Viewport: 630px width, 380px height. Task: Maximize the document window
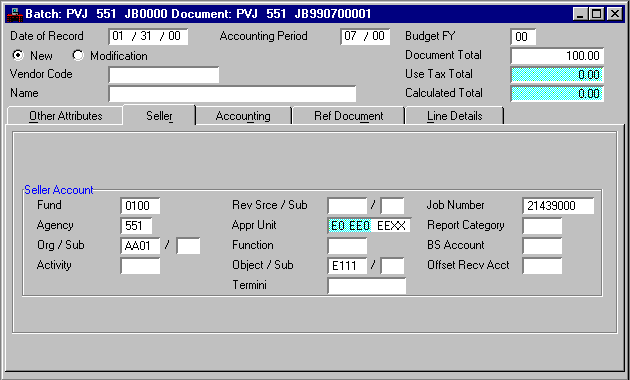coord(597,14)
